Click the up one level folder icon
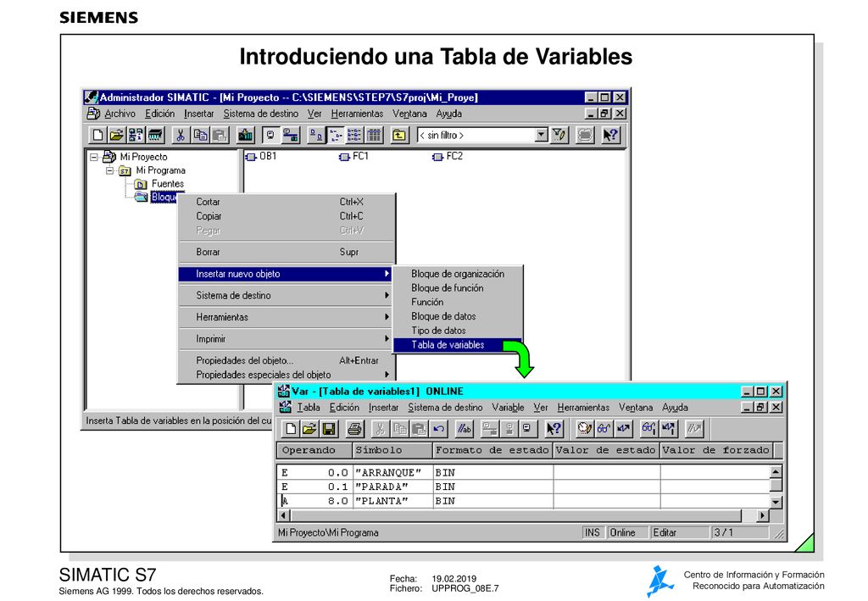 (x=399, y=135)
